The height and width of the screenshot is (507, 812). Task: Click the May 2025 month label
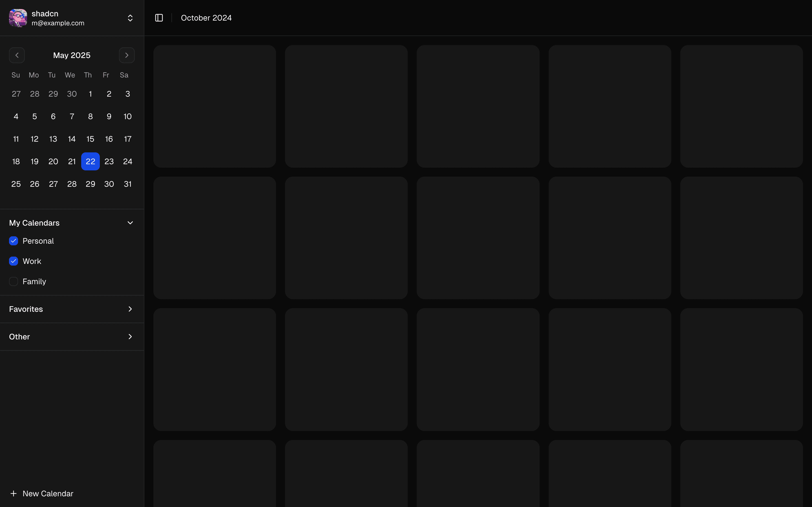(x=72, y=55)
